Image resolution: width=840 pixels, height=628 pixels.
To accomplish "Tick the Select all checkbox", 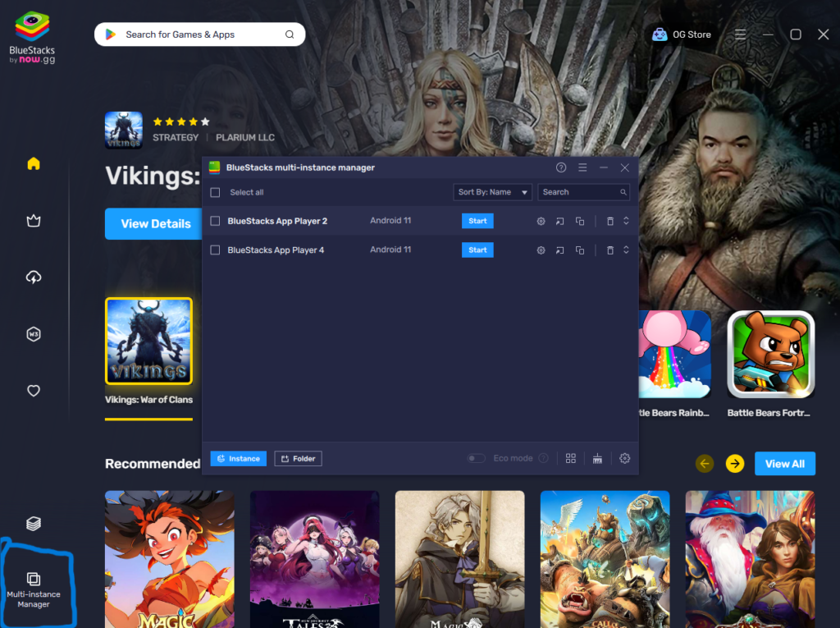I will 216,192.
